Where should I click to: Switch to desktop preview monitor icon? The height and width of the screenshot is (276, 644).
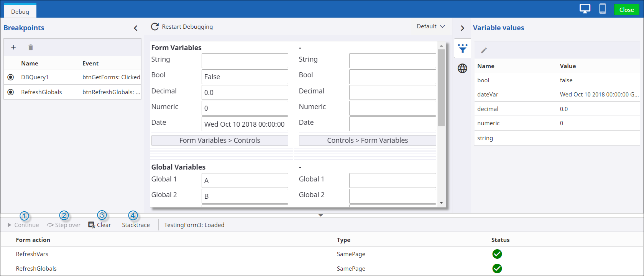coord(585,9)
